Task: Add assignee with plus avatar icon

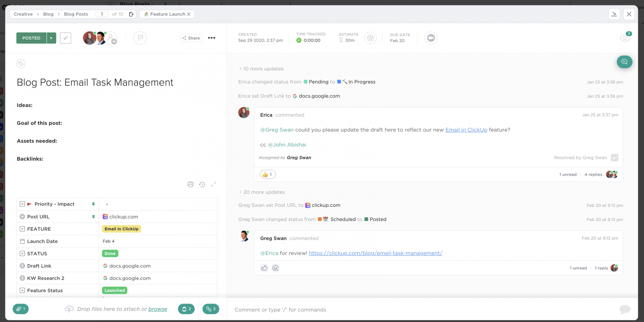Action: click(x=112, y=39)
